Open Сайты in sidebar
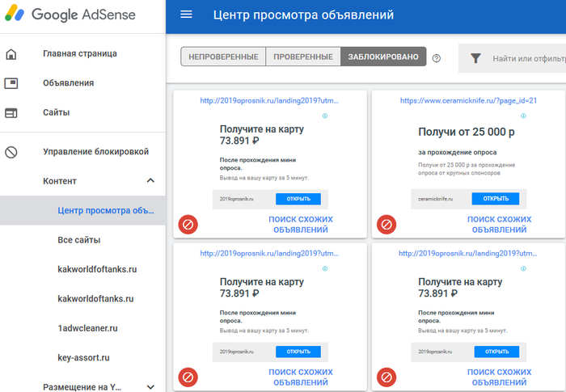The width and height of the screenshot is (566, 392). 56,112
